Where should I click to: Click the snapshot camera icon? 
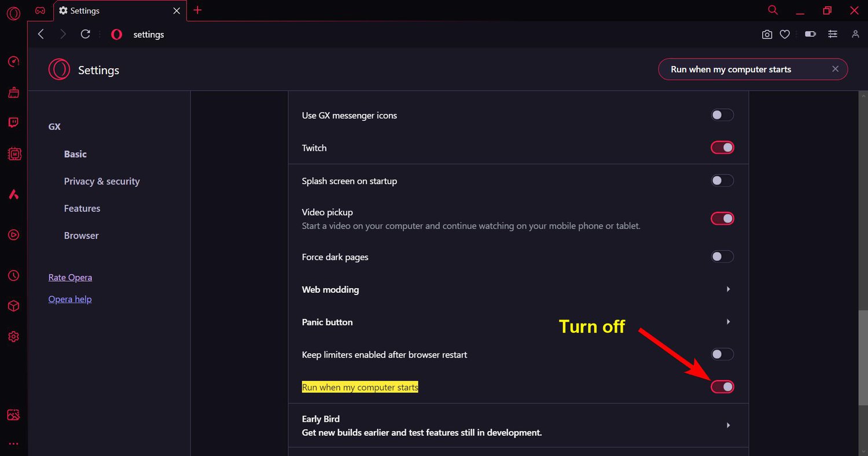(x=767, y=35)
